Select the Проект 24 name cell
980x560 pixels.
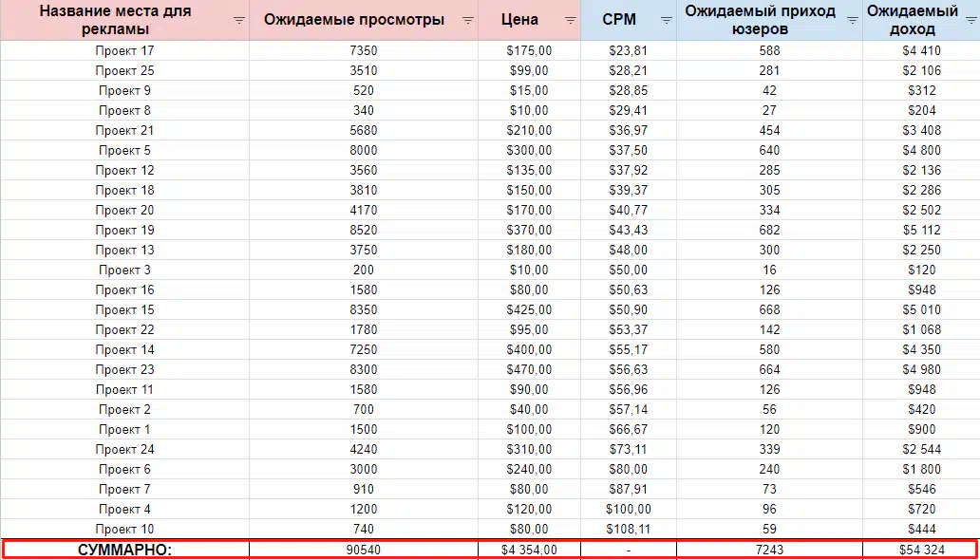(x=125, y=449)
